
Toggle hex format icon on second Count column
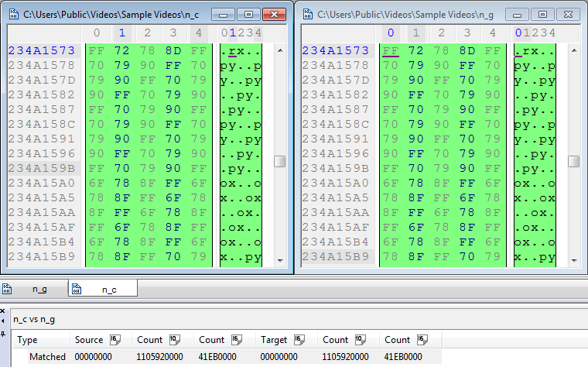(237, 340)
